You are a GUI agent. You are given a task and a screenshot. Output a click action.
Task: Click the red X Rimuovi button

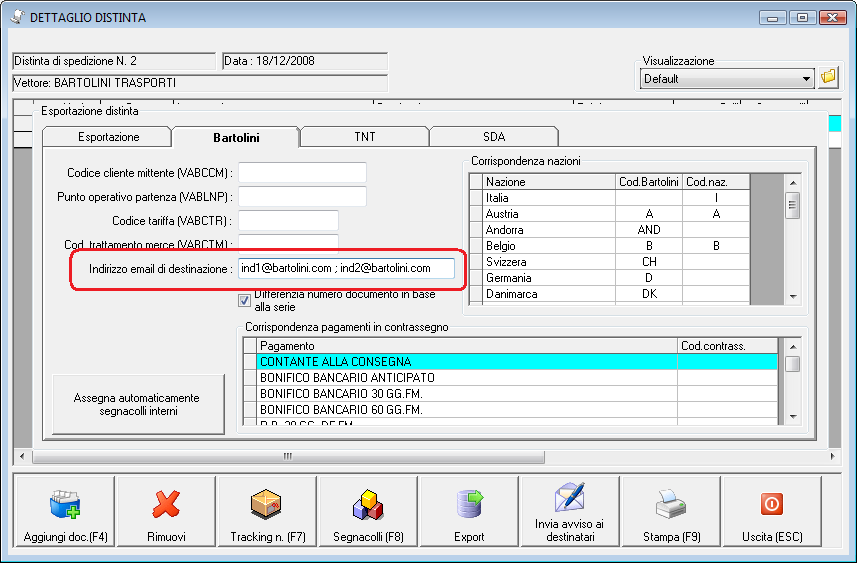[x=166, y=511]
